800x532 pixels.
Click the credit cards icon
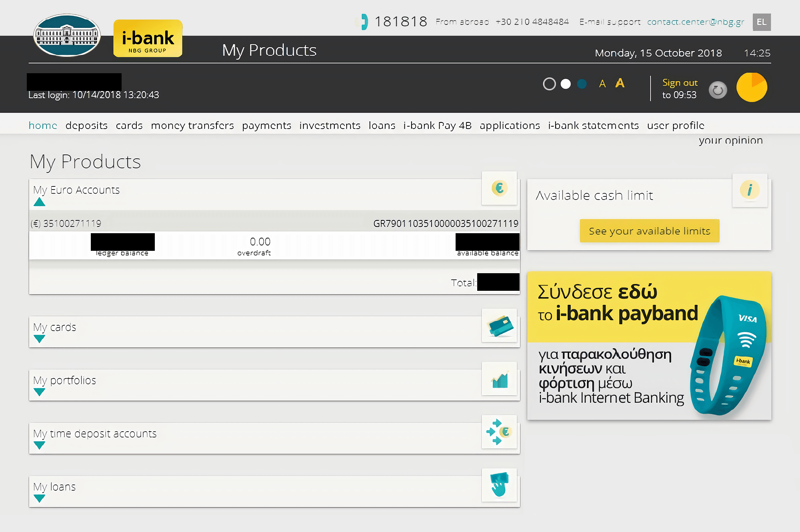coord(499,326)
